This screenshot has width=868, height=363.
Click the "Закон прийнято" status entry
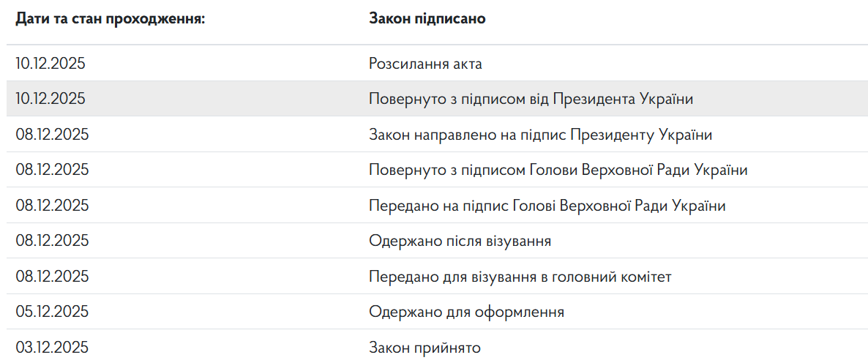coord(424,348)
